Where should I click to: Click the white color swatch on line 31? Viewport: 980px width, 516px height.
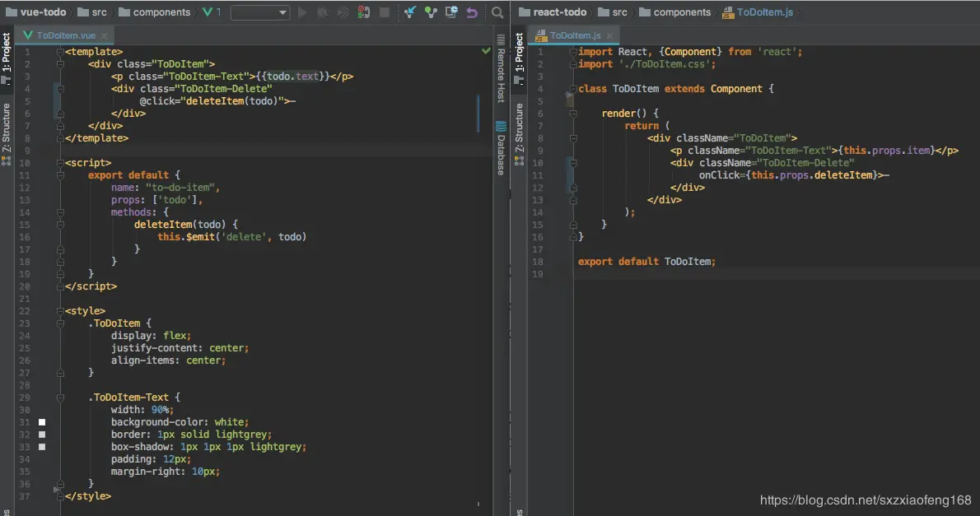click(42, 422)
